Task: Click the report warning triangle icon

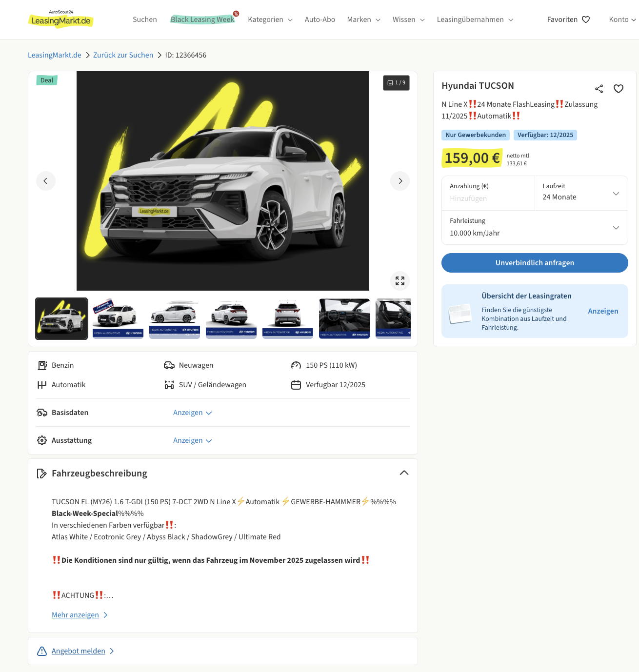Action: (42, 651)
